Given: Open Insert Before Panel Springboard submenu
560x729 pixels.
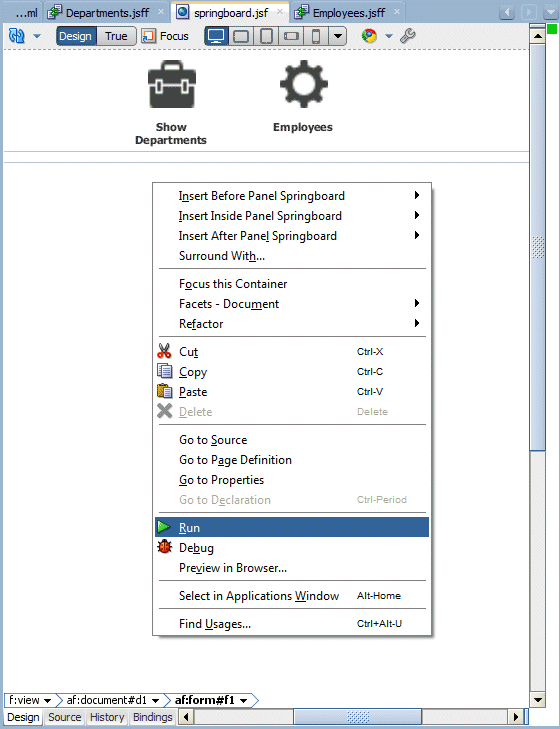Looking at the screenshot, I should pyautogui.click(x=293, y=196).
